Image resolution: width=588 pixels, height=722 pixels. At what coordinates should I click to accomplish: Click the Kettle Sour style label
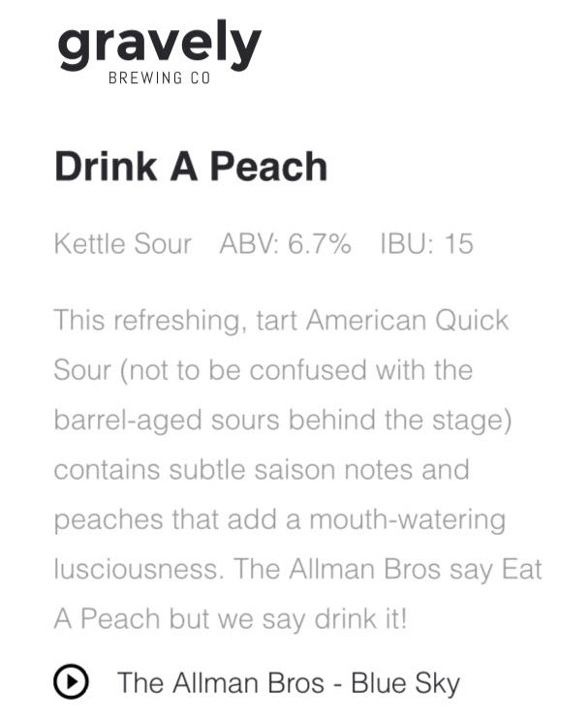(x=122, y=244)
